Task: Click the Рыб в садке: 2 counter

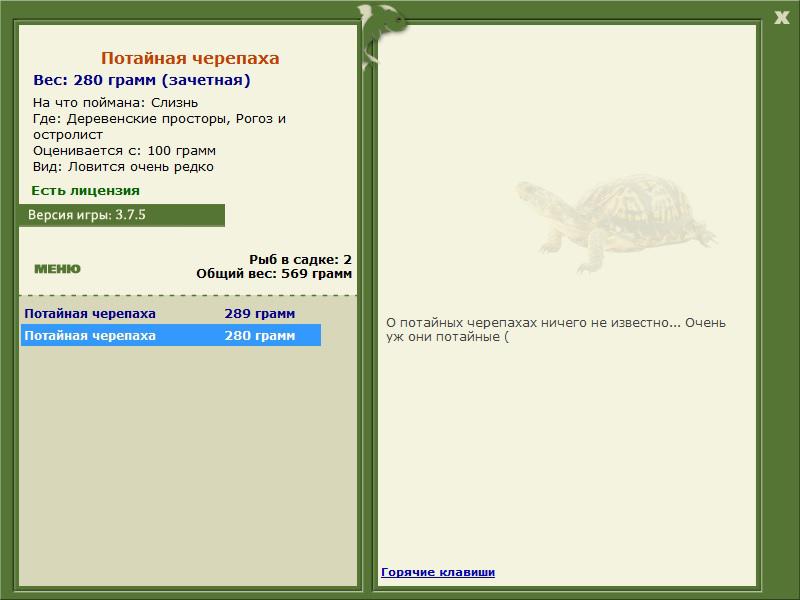Action: 300,259
